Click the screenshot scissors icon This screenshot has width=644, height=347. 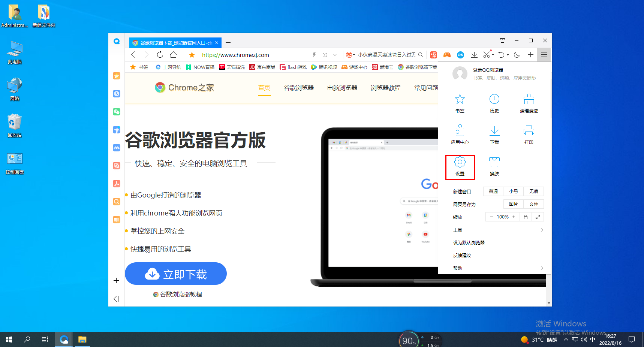487,55
